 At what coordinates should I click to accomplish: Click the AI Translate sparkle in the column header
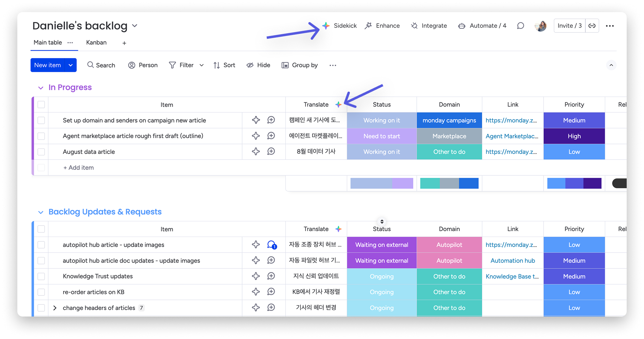(338, 104)
